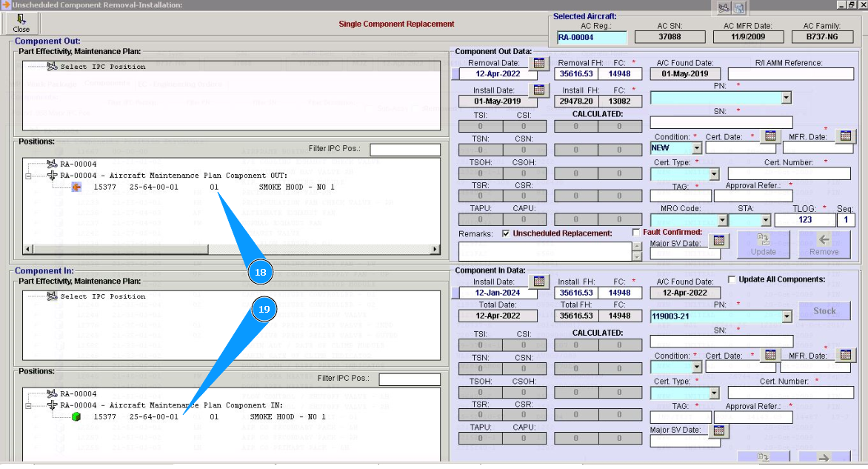Select SMOKE HOOD - NO 1 row in Component In
Screen dimensions: 868x469
[210, 416]
